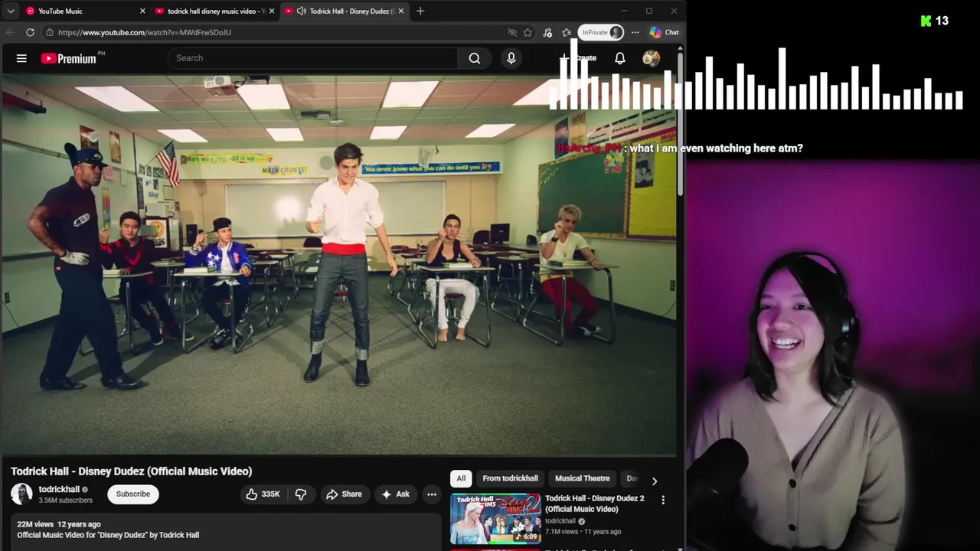Dislike the video with thumbs down
Image resolution: width=980 pixels, height=551 pixels.
[301, 494]
